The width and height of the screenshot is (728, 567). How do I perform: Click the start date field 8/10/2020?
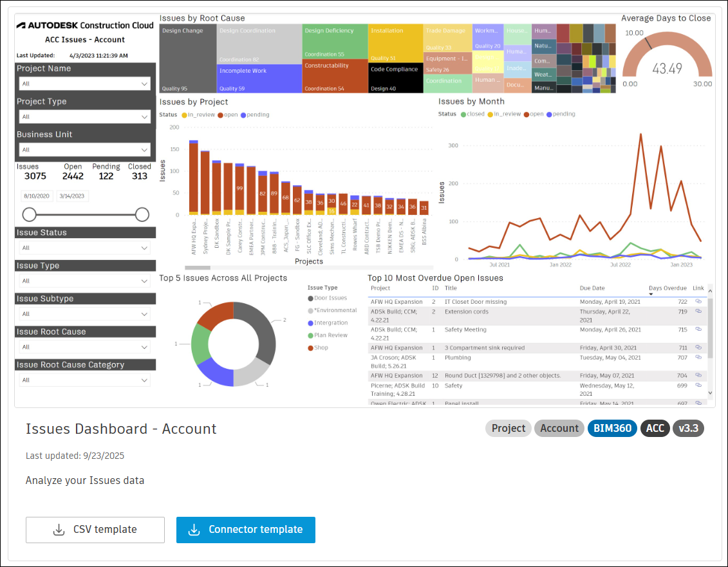37,196
